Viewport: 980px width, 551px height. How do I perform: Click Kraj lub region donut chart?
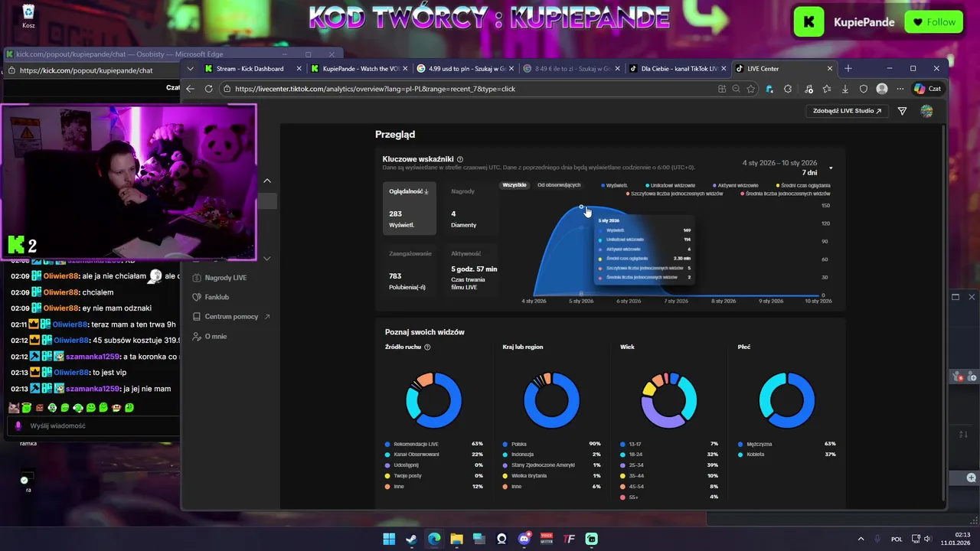(551, 400)
